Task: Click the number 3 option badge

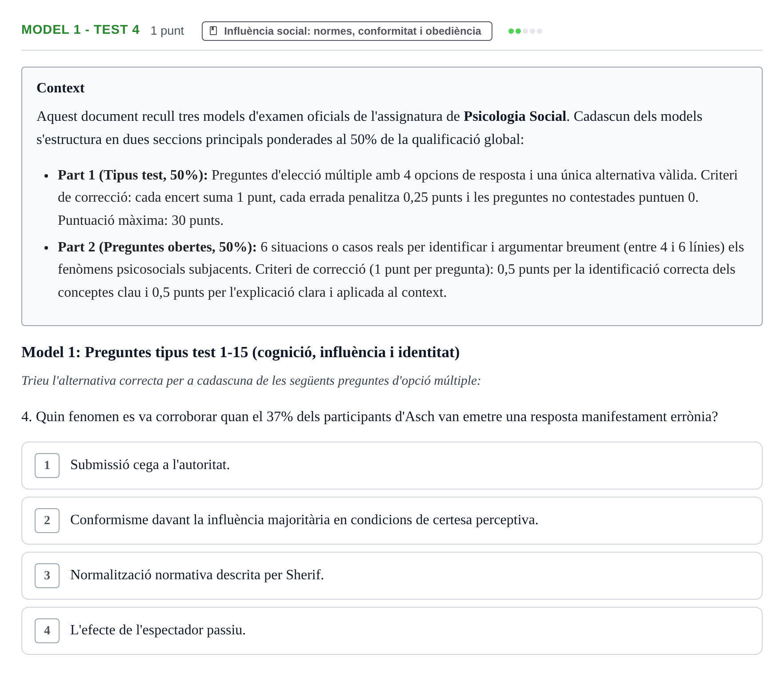Action: coord(47,576)
